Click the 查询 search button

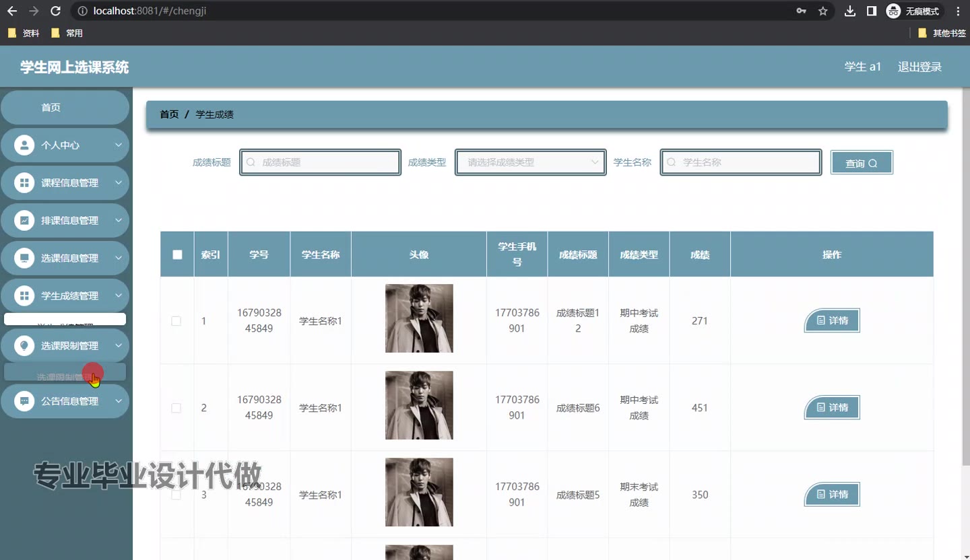click(862, 163)
